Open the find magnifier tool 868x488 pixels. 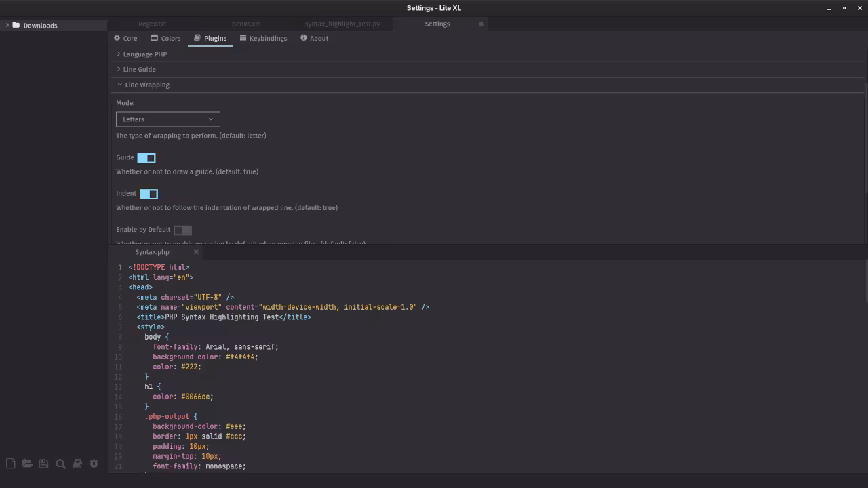click(x=60, y=464)
